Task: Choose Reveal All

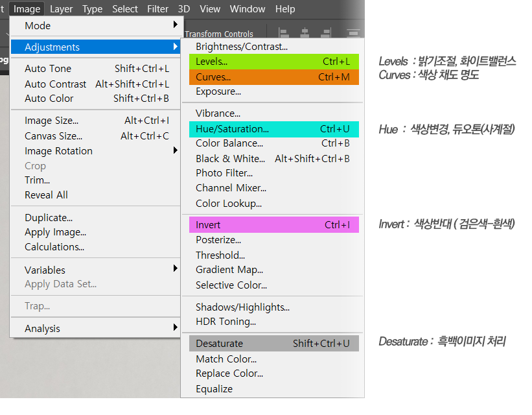Action: point(96,195)
